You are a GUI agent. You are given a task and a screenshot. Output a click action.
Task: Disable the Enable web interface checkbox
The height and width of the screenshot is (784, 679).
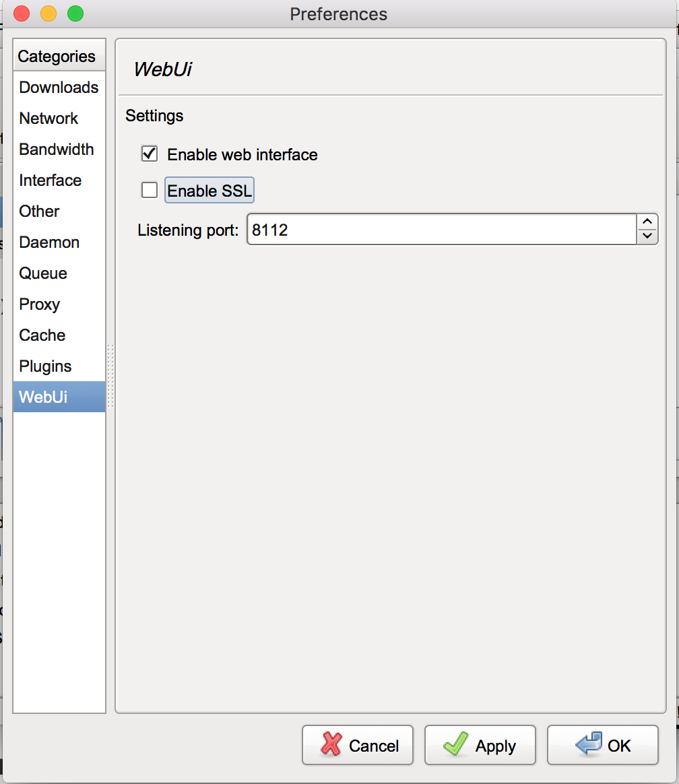click(150, 154)
